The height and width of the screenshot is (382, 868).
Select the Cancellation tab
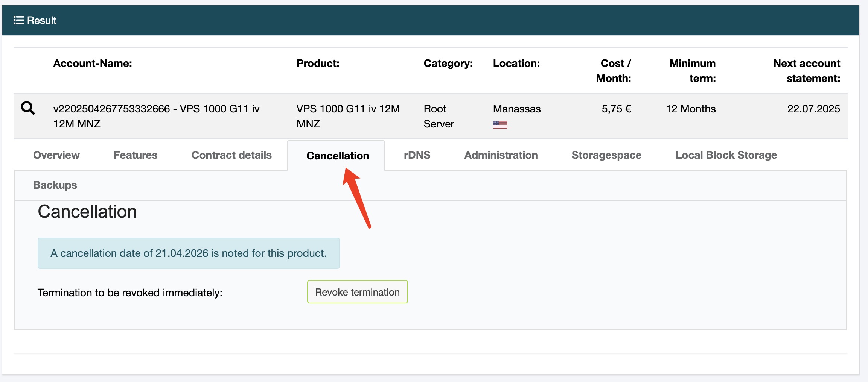[x=338, y=156]
